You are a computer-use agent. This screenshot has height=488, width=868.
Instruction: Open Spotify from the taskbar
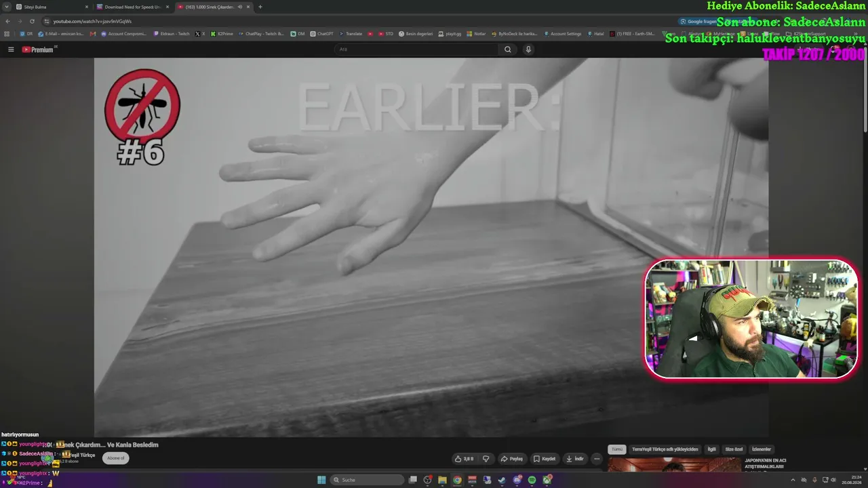click(532, 480)
